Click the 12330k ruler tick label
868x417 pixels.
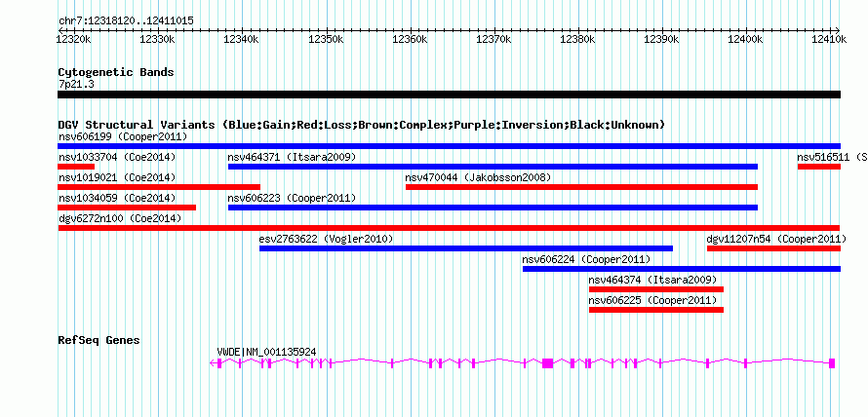pyautogui.click(x=158, y=39)
